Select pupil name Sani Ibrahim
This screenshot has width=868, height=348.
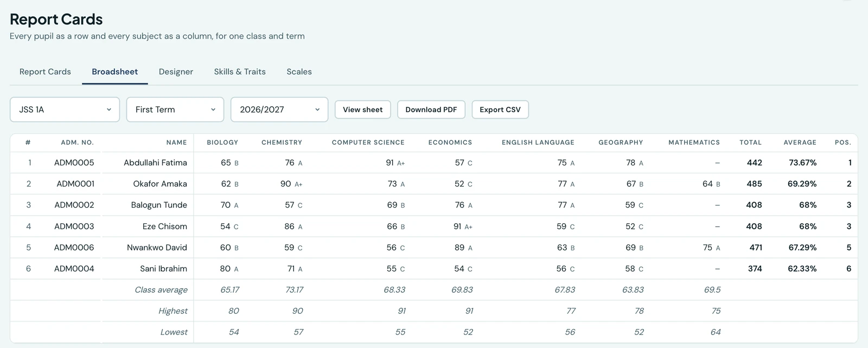coord(163,268)
